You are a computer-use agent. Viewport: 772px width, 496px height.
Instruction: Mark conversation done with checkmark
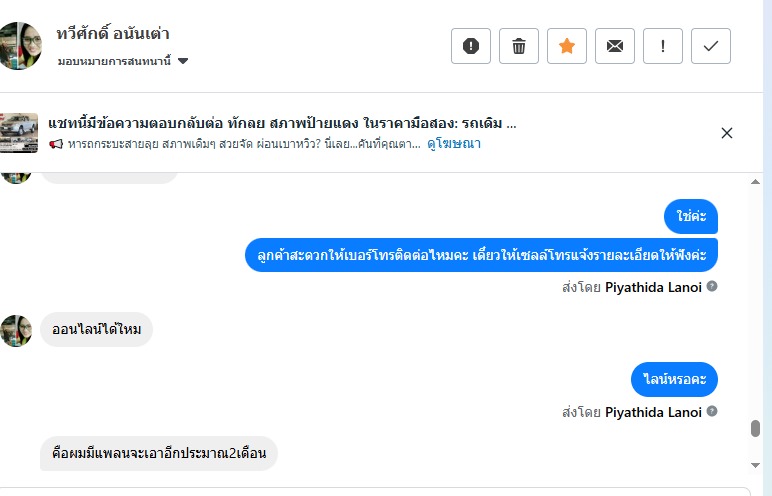click(711, 46)
